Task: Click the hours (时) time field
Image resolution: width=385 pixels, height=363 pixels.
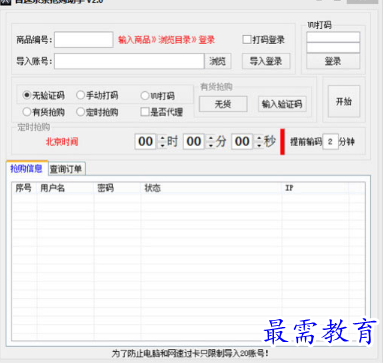Action: coord(145,142)
